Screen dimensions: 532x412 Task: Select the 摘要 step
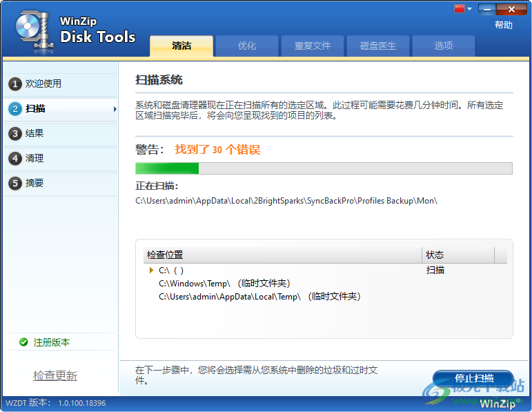(x=61, y=184)
